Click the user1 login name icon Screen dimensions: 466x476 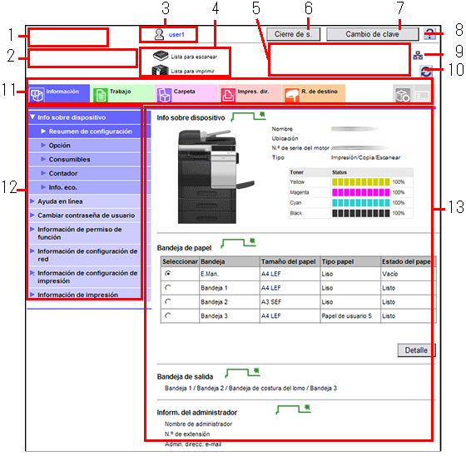click(159, 35)
